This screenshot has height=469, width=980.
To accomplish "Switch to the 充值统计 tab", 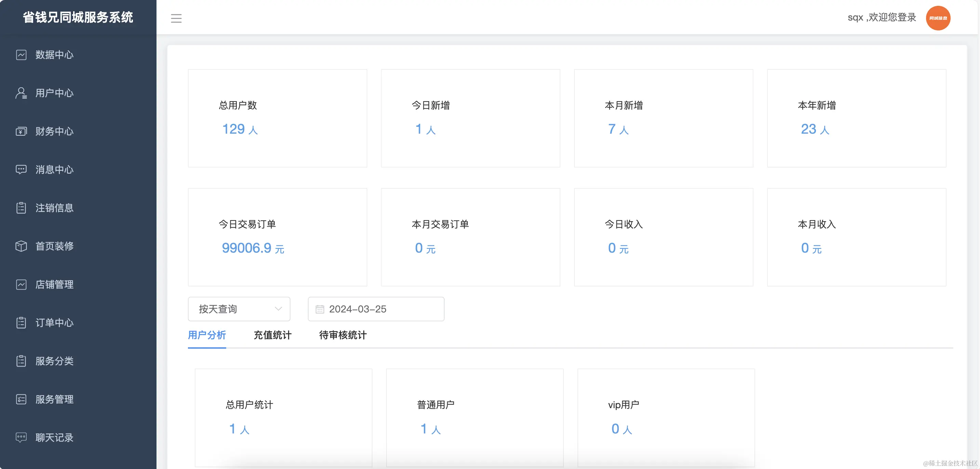I will tap(272, 335).
